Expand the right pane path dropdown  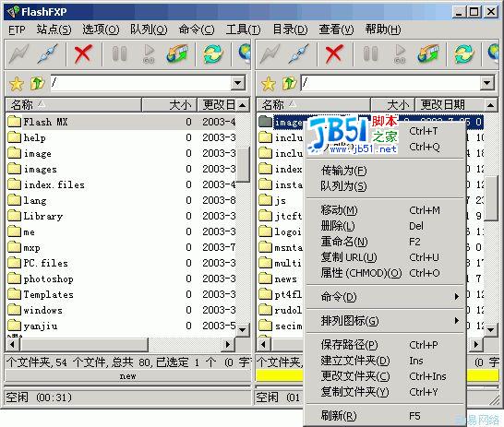point(487,83)
